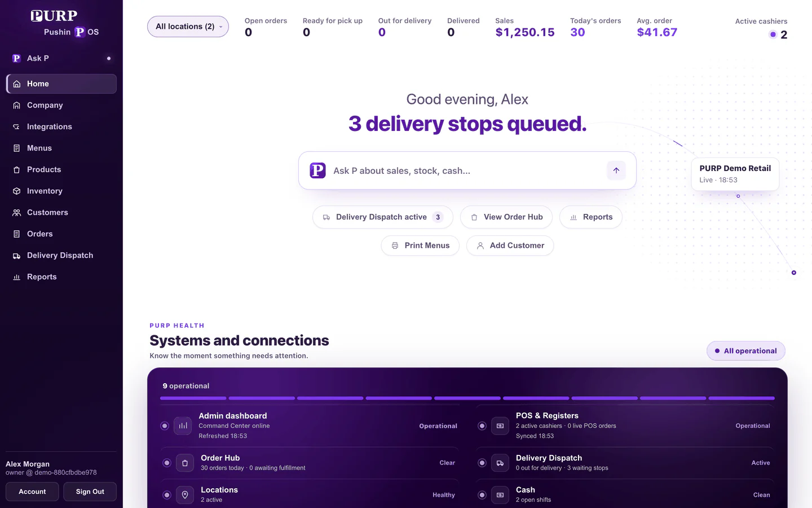Expand the All locations (2) dropdown
The width and height of the screenshot is (812, 508).
[188, 27]
